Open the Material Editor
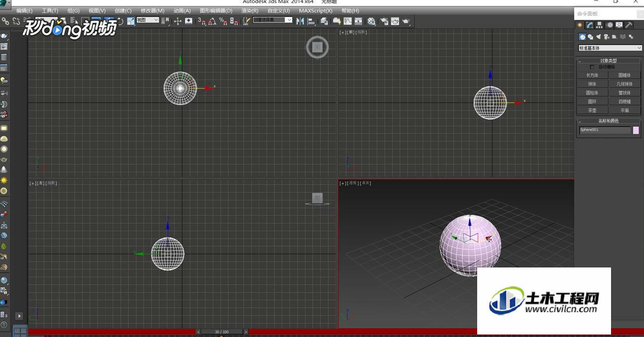This screenshot has height=337, width=644. coord(372,21)
